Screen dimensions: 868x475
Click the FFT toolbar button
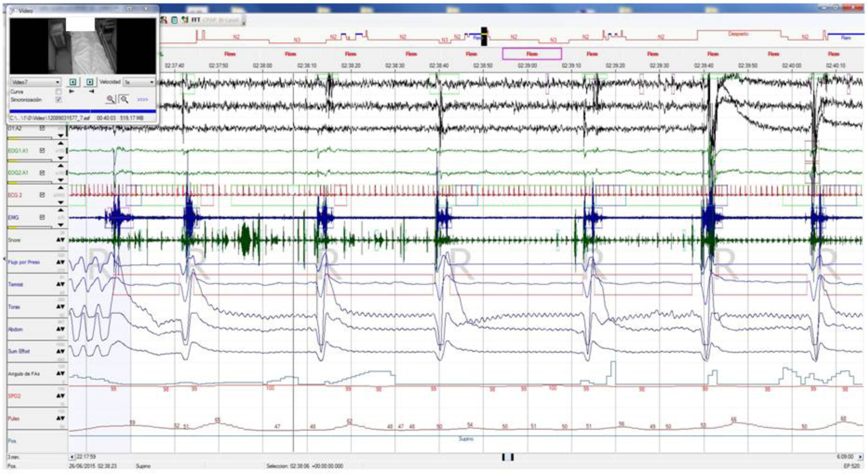(x=196, y=20)
